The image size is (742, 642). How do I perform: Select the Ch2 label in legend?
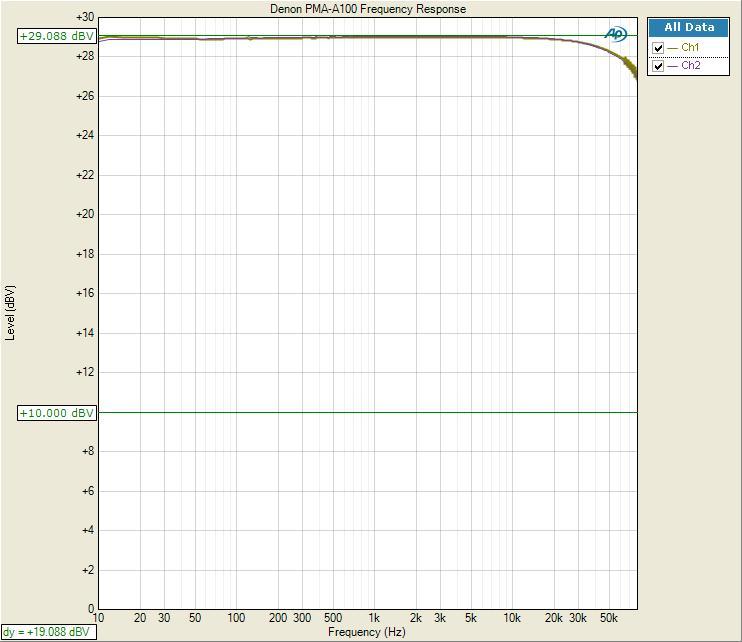pos(690,66)
